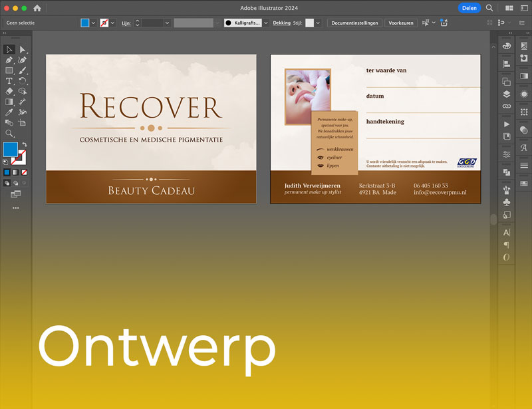Open stroke weight dropdown after Lijn
The height and width of the screenshot is (409, 532).
167,23
